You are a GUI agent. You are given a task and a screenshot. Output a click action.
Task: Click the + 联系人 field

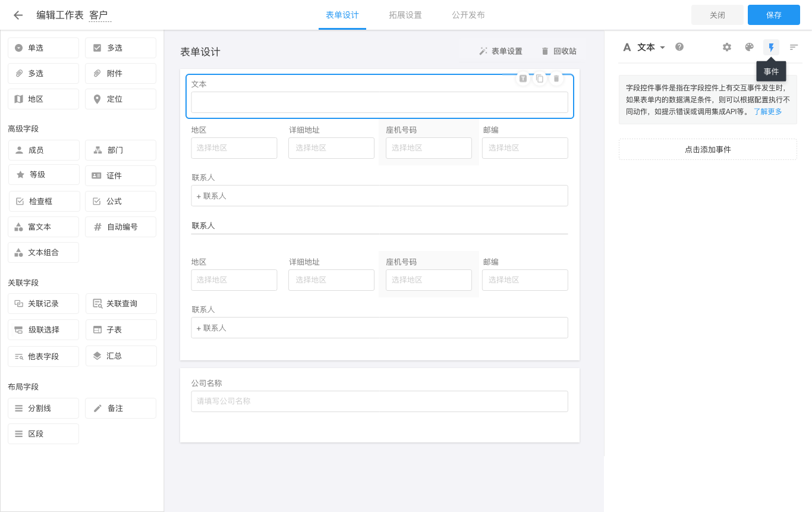click(x=379, y=196)
